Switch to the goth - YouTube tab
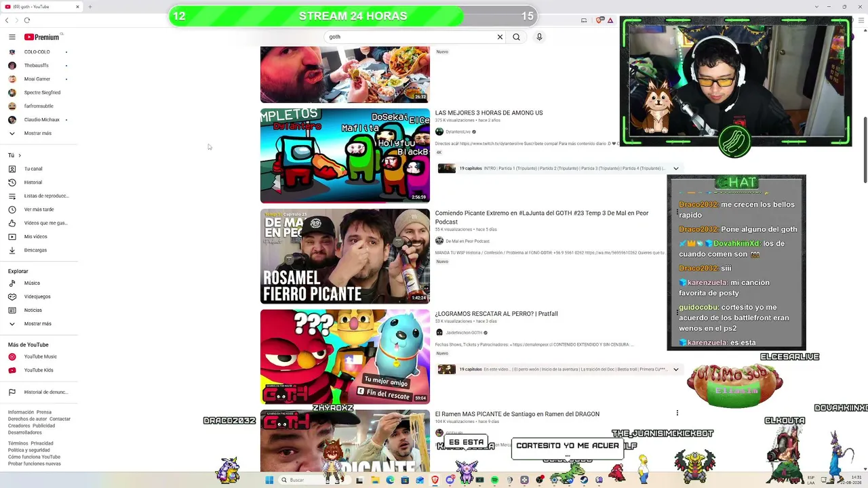 42,7
